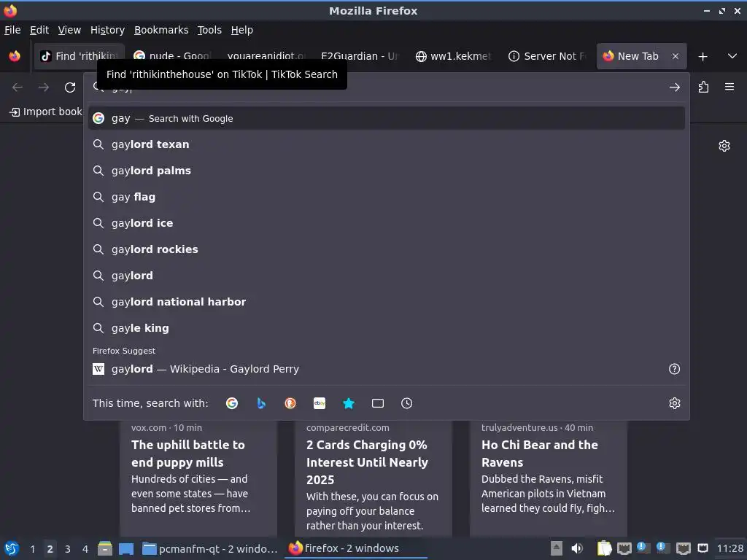Click the removable media eject tray icon
747x560 pixels.
point(556,548)
